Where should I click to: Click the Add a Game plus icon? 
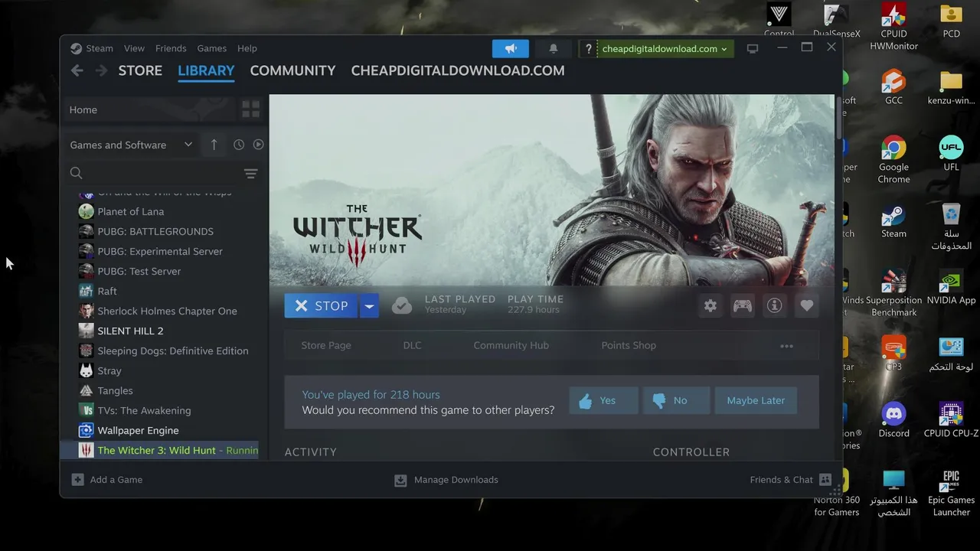(x=77, y=480)
